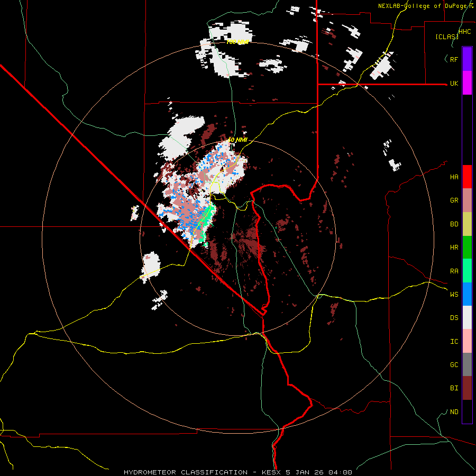Select the yellow BD legend swatch

click(x=467, y=224)
